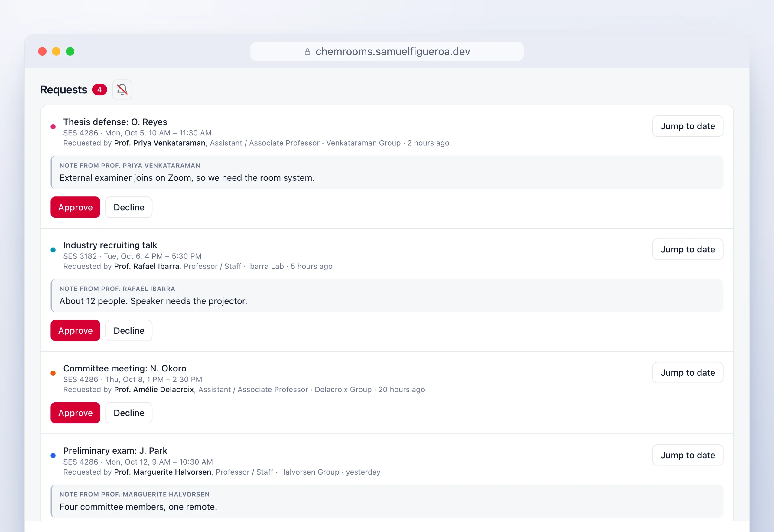Jump to date for Preliminary exam: J. Park
Screen dimensions: 774x532
[688, 455]
